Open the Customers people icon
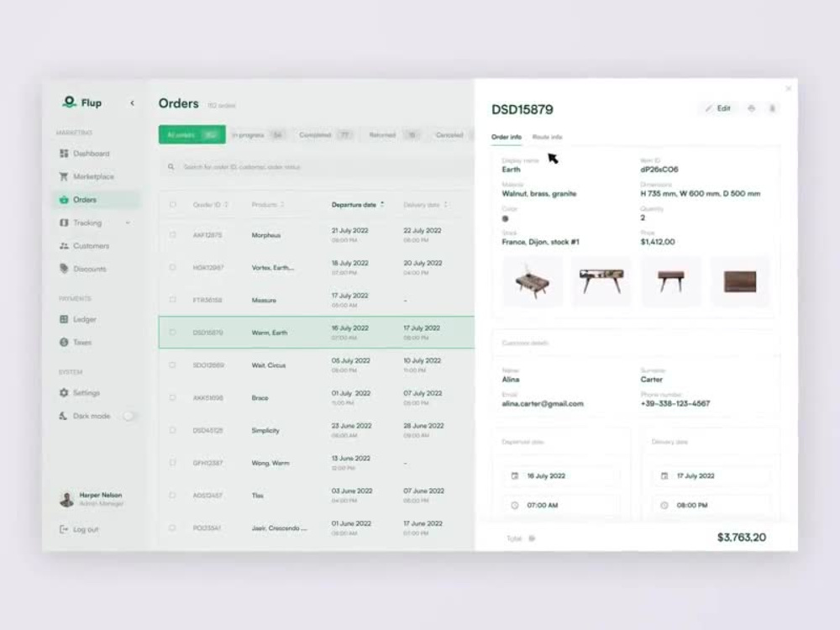The image size is (840, 630). (64, 246)
